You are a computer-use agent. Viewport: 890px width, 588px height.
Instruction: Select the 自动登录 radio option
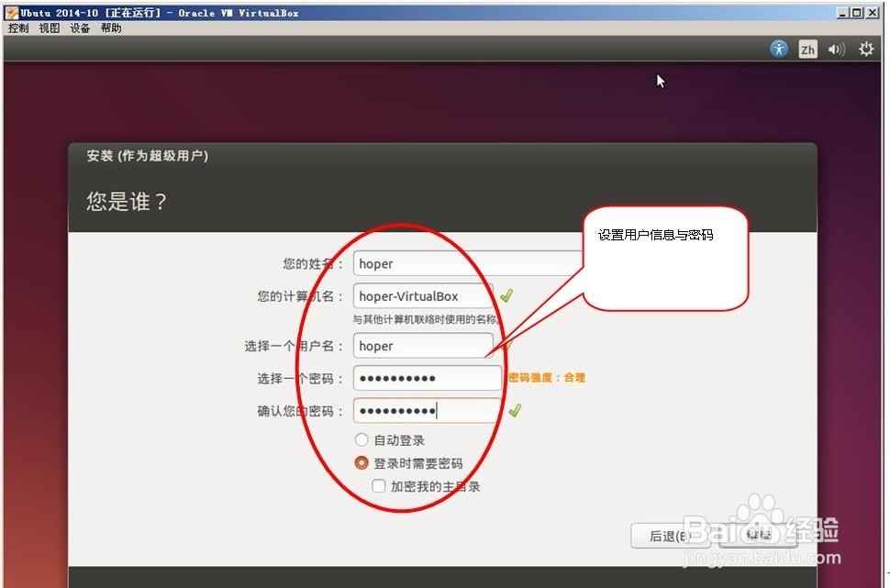[x=362, y=439]
